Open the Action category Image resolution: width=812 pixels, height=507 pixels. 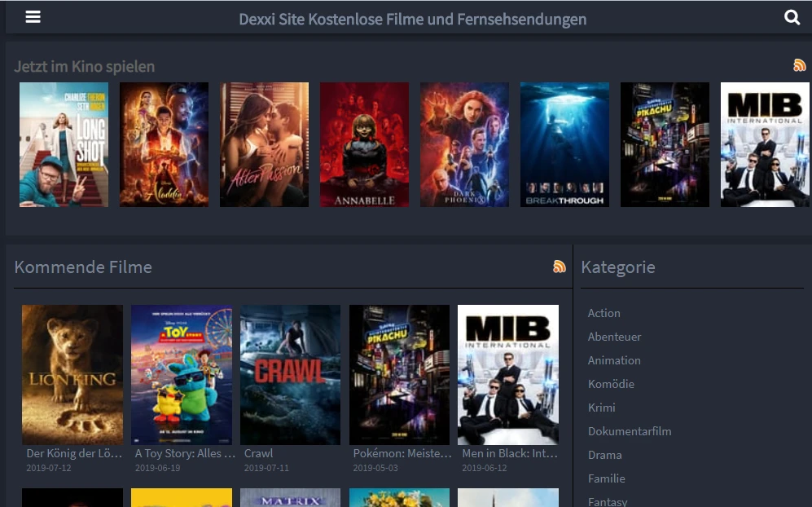point(604,313)
